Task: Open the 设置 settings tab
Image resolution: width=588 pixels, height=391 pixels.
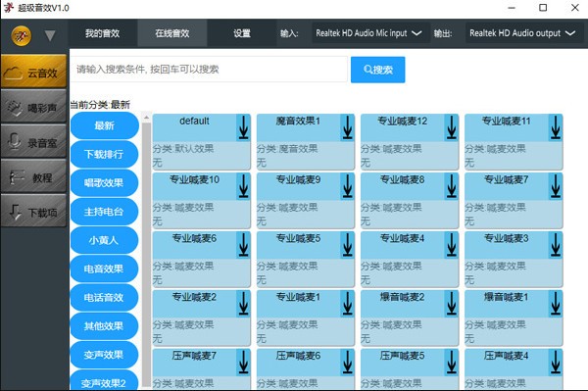Action: (x=242, y=33)
